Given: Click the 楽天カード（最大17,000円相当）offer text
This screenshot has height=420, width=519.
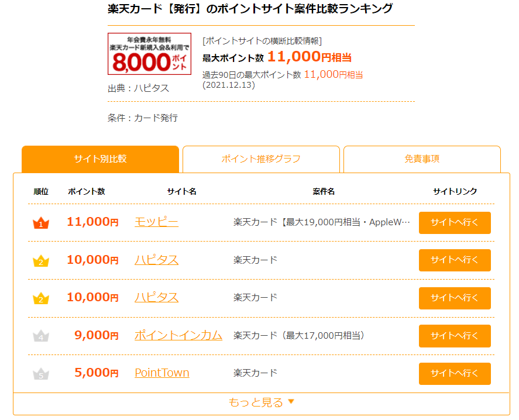Looking at the screenshot, I should coord(299,336).
